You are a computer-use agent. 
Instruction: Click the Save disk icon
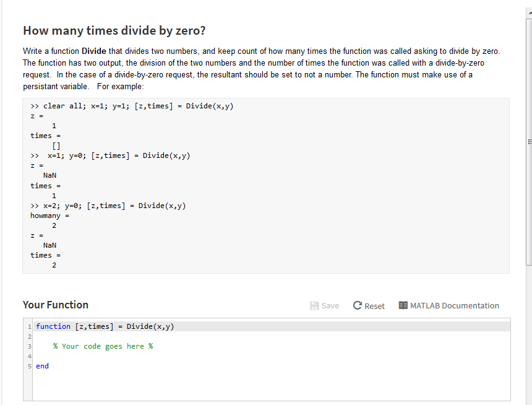click(315, 305)
